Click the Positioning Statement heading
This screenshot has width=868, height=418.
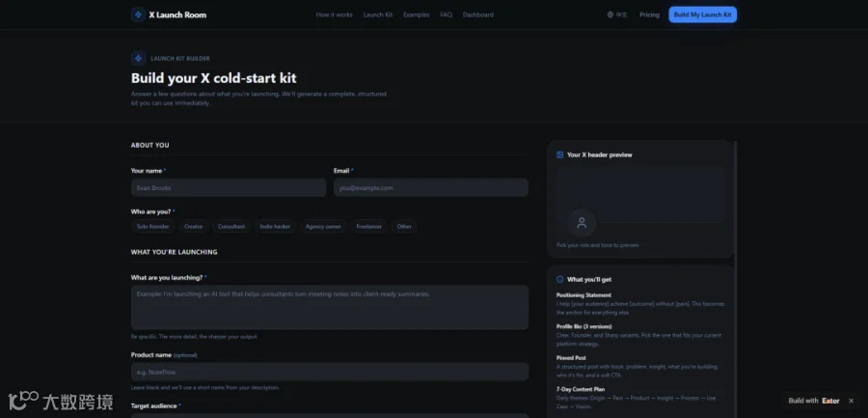tap(583, 295)
